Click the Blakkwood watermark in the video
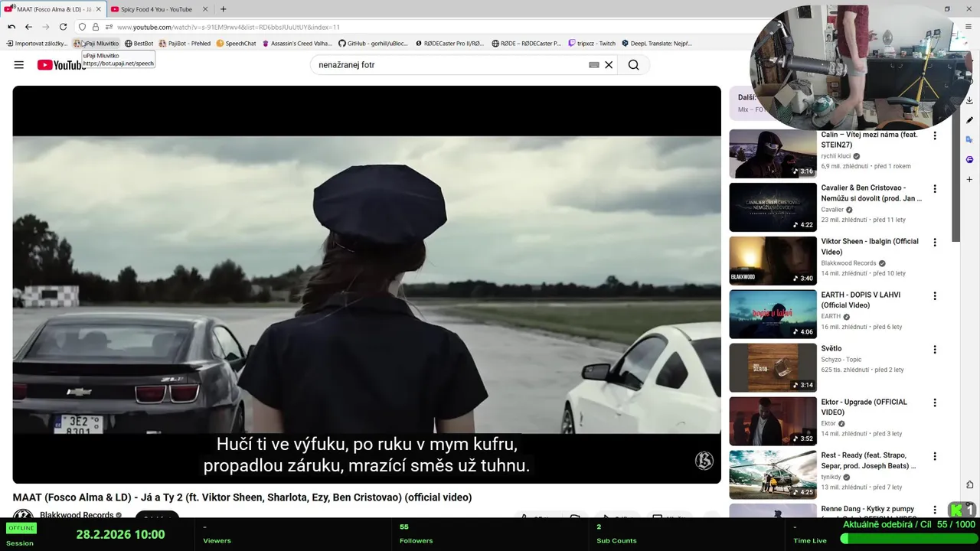Screen dimensions: 980x551 click(x=704, y=460)
